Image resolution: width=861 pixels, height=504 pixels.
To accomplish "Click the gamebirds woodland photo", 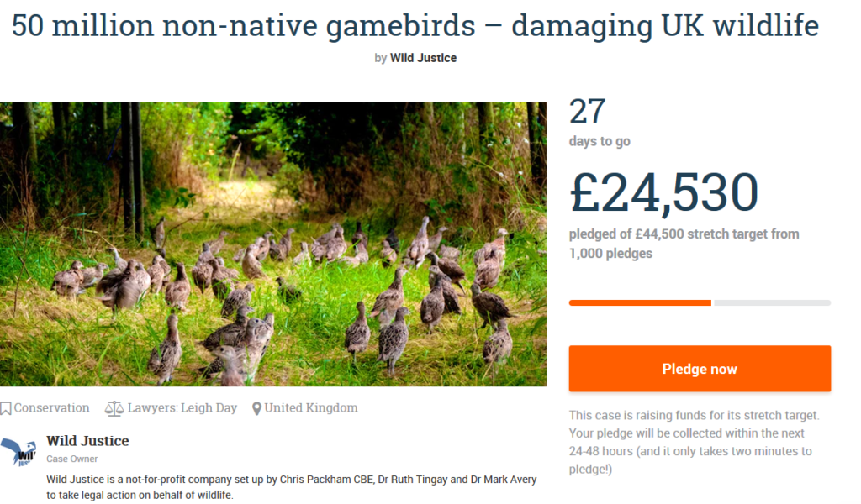I will 273,244.
